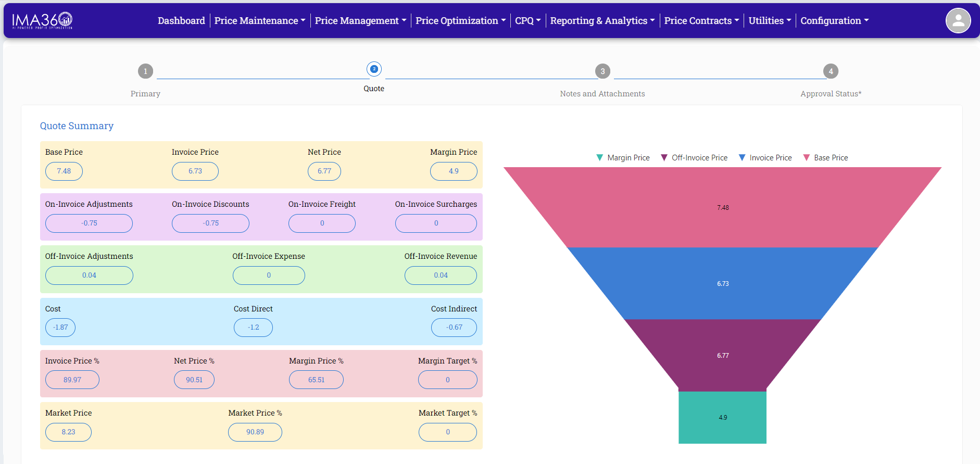Hide Base Price legend series
Image resolution: width=980 pixels, height=464 pixels.
(x=825, y=158)
